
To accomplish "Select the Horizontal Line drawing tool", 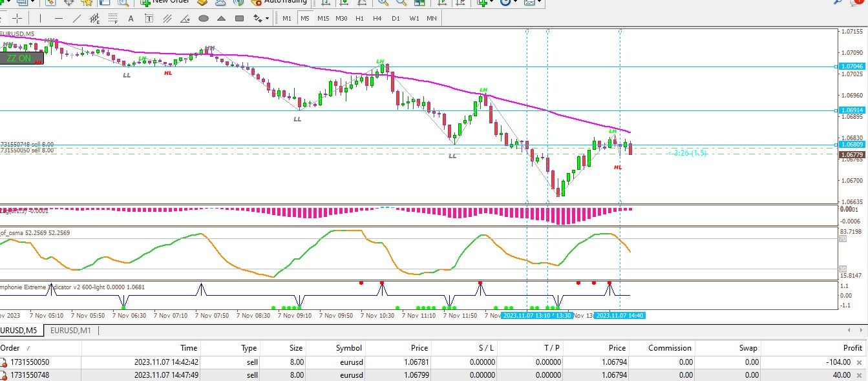I will (x=59, y=18).
